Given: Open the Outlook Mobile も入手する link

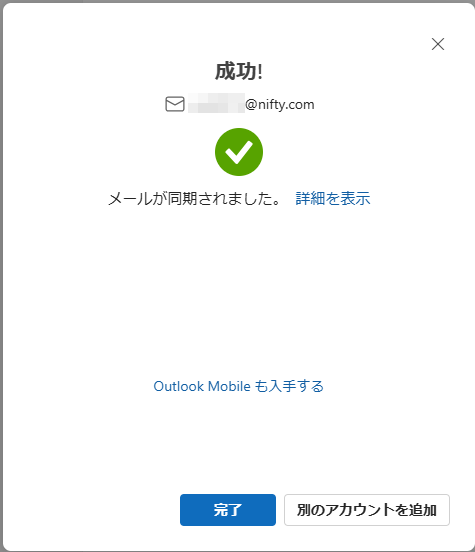Looking at the screenshot, I should coord(238,386).
